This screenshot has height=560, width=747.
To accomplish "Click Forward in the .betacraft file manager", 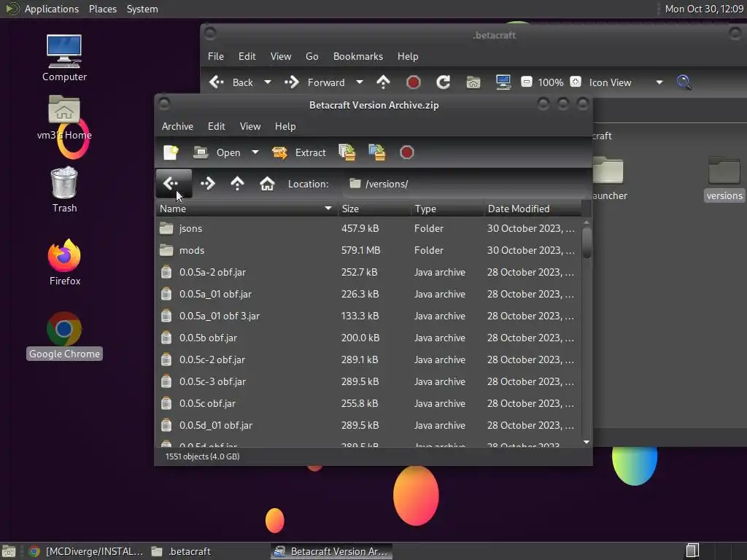I will tap(314, 82).
